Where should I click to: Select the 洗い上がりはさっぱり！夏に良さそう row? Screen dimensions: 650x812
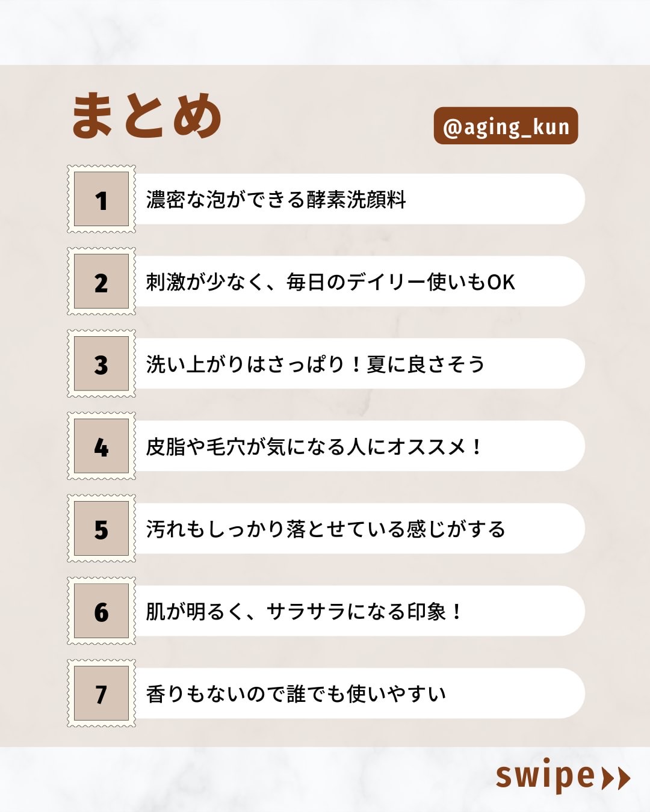pyautogui.click(x=358, y=364)
